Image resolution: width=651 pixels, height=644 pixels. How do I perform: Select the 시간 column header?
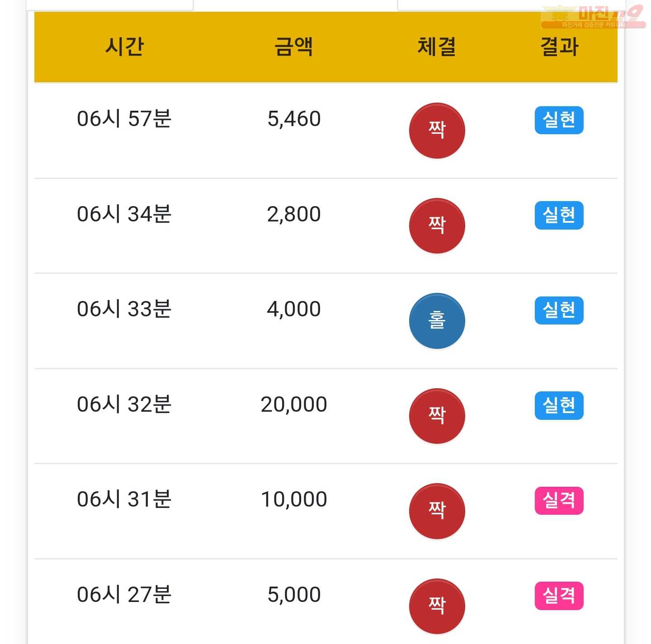pyautogui.click(x=124, y=47)
